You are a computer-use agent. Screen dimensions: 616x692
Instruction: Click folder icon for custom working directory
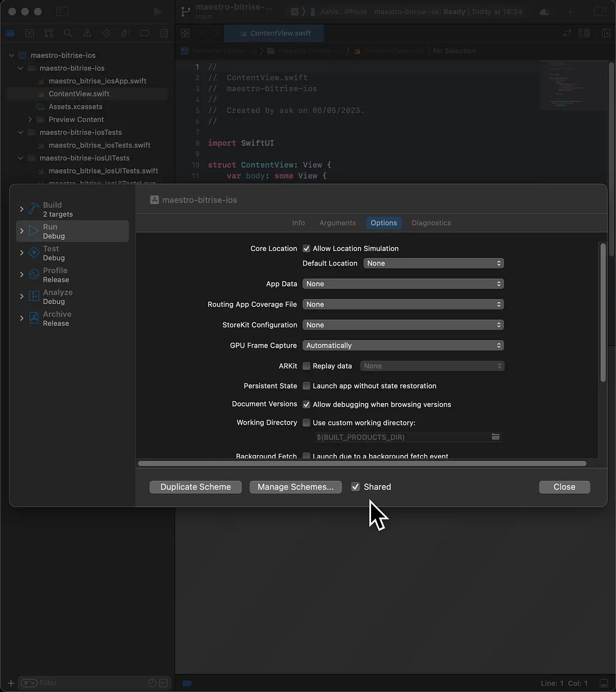coord(495,437)
